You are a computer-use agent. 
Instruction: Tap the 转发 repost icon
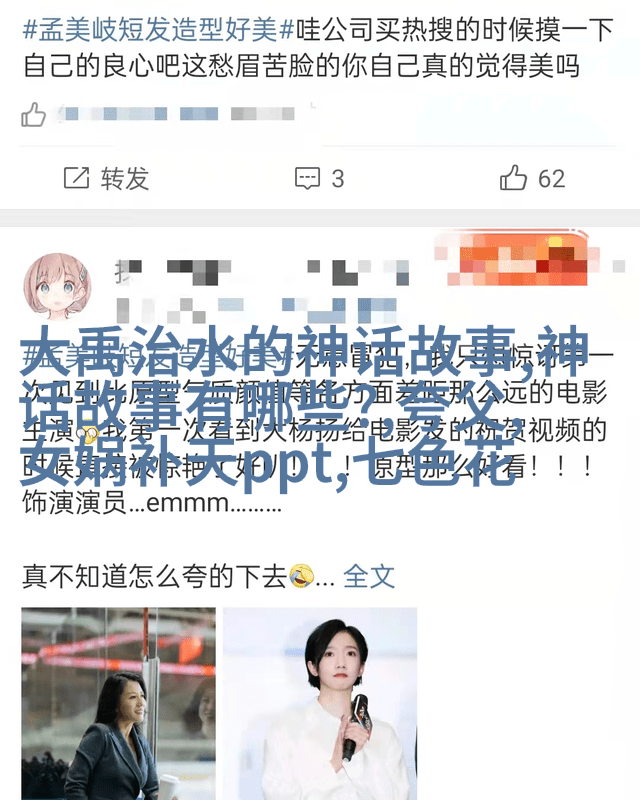point(77,178)
